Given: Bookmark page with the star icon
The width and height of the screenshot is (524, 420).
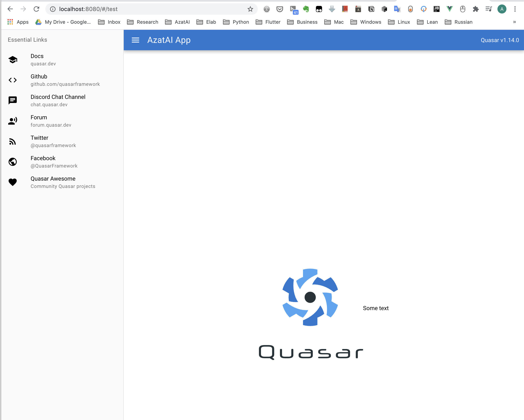Looking at the screenshot, I should 250,9.
